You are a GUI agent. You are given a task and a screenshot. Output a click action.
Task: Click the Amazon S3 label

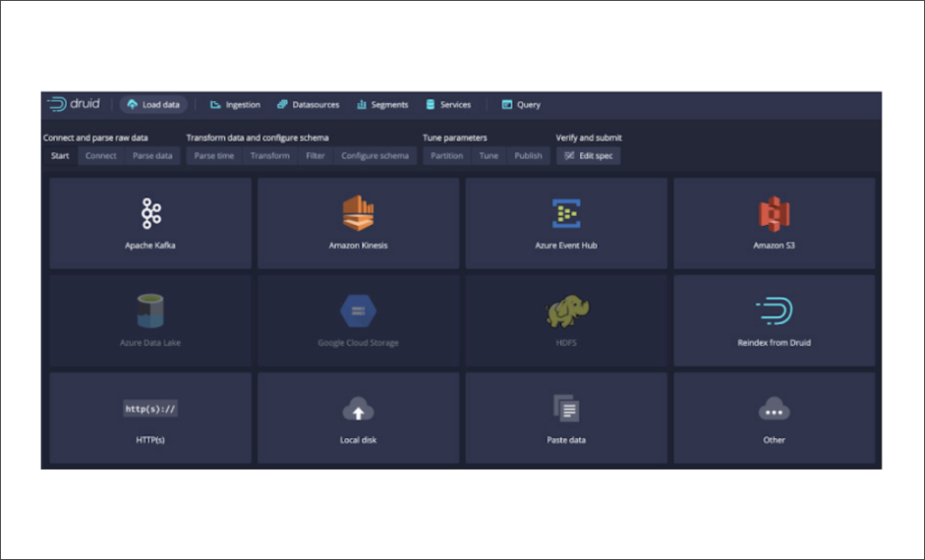pyautogui.click(x=774, y=246)
